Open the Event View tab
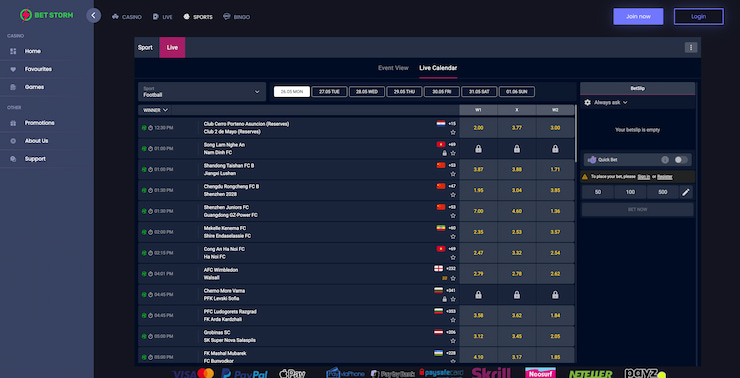Image resolution: width=740 pixels, height=378 pixels. pos(393,68)
